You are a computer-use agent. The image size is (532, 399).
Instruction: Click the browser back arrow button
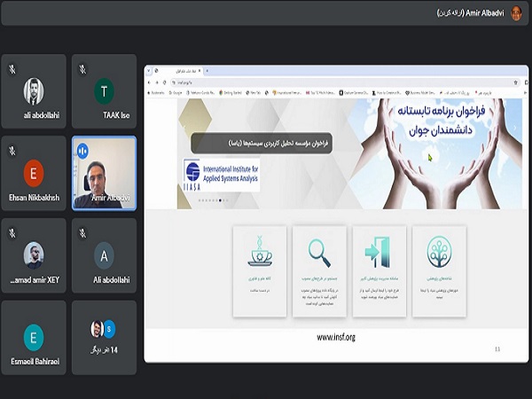pyautogui.click(x=152, y=80)
